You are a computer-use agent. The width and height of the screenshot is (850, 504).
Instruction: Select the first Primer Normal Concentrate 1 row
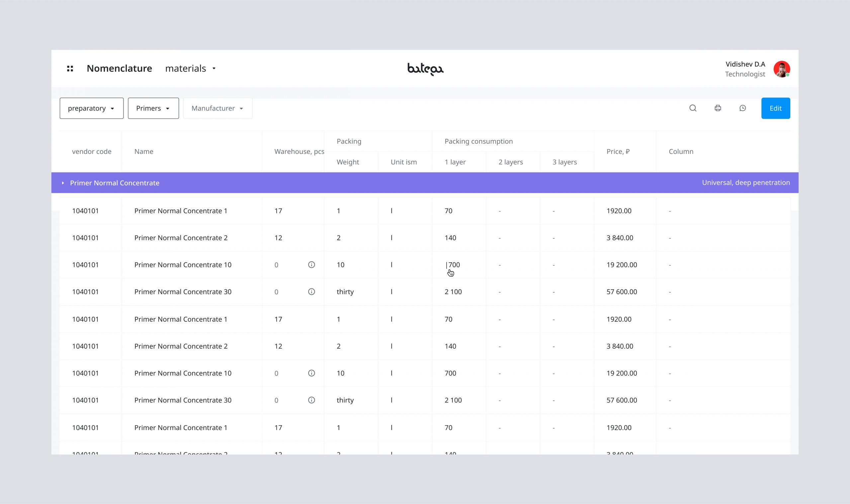click(x=181, y=211)
